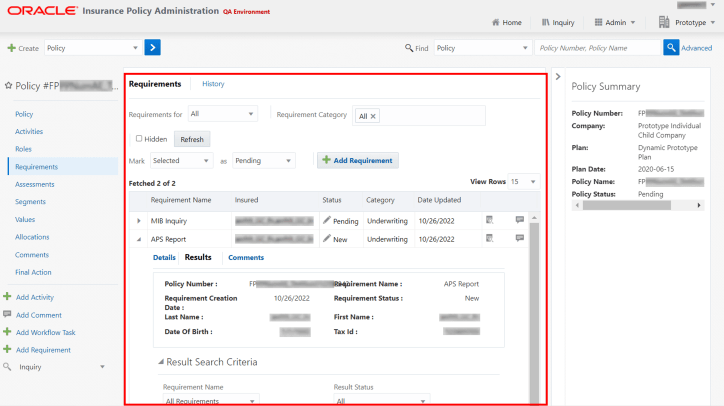The width and height of the screenshot is (724, 406).
Task: Toggle the Hidden checkbox
Action: point(139,139)
